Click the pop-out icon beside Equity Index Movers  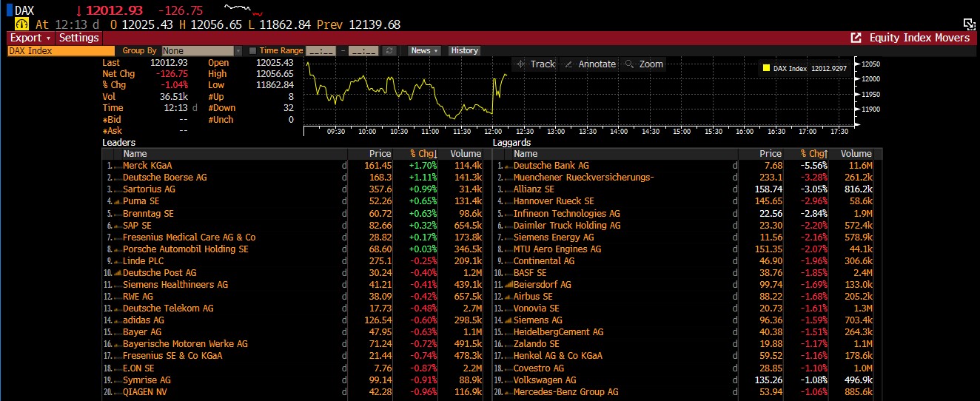[x=856, y=38]
